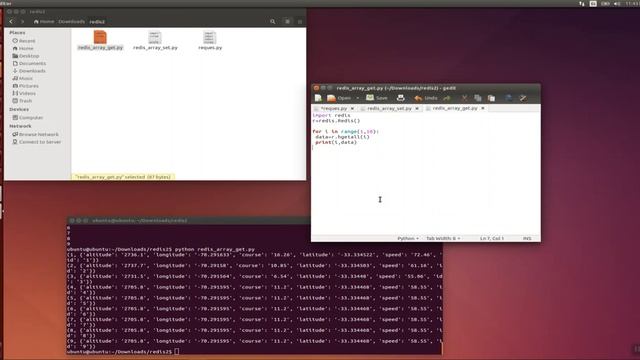Open Trash in Places sidebar
The width and height of the screenshot is (640, 360).
pyautogui.click(x=22, y=100)
